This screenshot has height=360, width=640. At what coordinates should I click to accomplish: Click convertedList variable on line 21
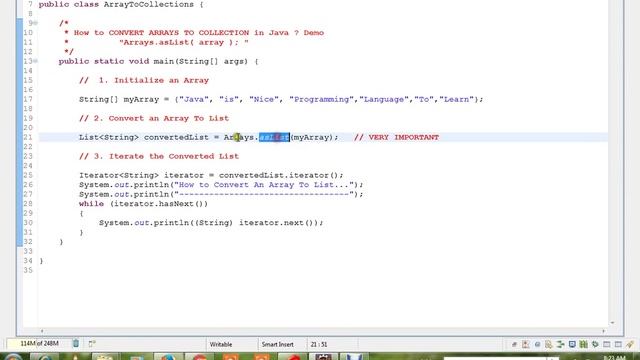pyautogui.click(x=176, y=137)
